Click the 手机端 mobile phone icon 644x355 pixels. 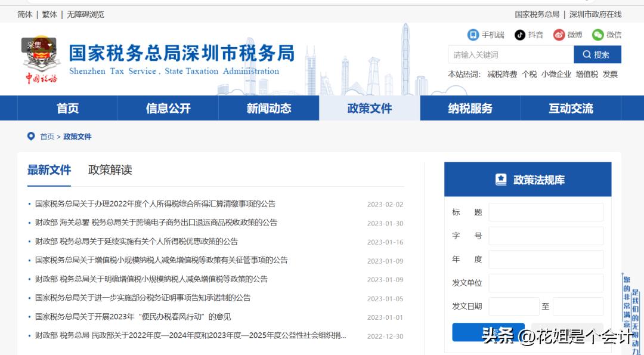tap(473, 35)
